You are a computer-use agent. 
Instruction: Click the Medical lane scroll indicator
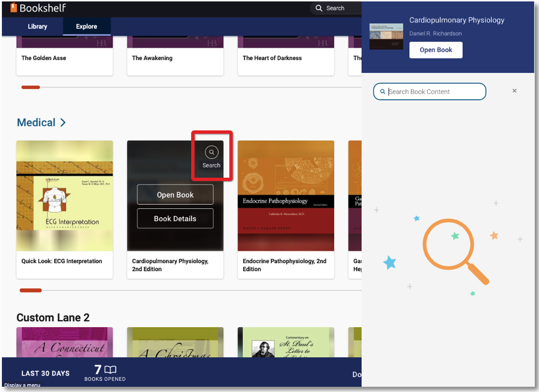pyautogui.click(x=31, y=290)
